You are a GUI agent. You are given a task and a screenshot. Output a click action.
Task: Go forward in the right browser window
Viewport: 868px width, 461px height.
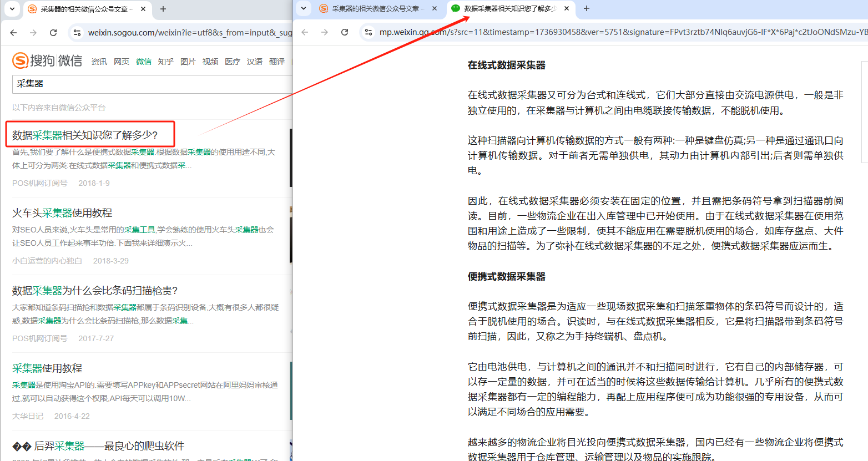coord(325,32)
